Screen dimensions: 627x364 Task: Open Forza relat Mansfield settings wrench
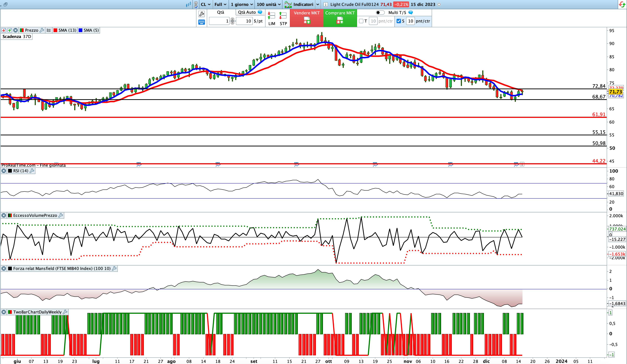point(114,269)
